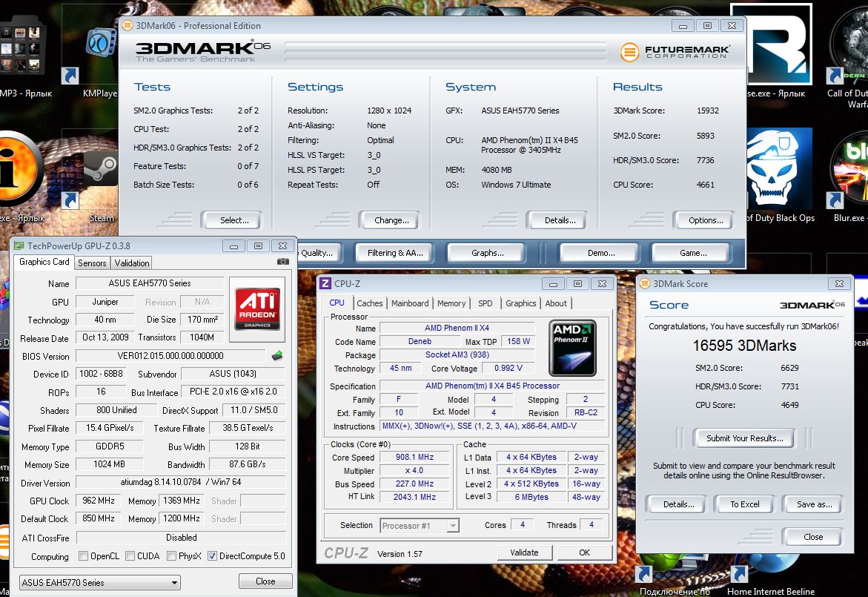Click the 3DMark Score window title icon
Screen dimensions: 868x597
tap(644, 283)
